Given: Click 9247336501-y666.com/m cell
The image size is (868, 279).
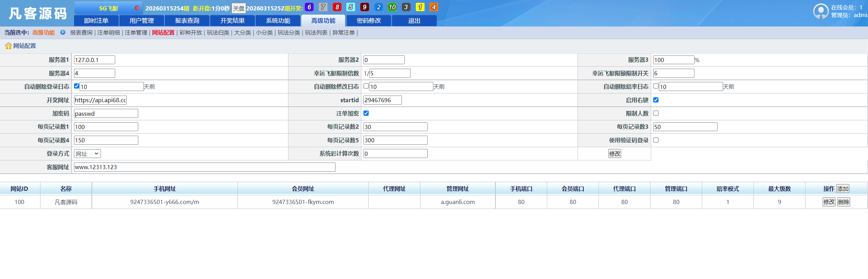Looking at the screenshot, I should 165,202.
